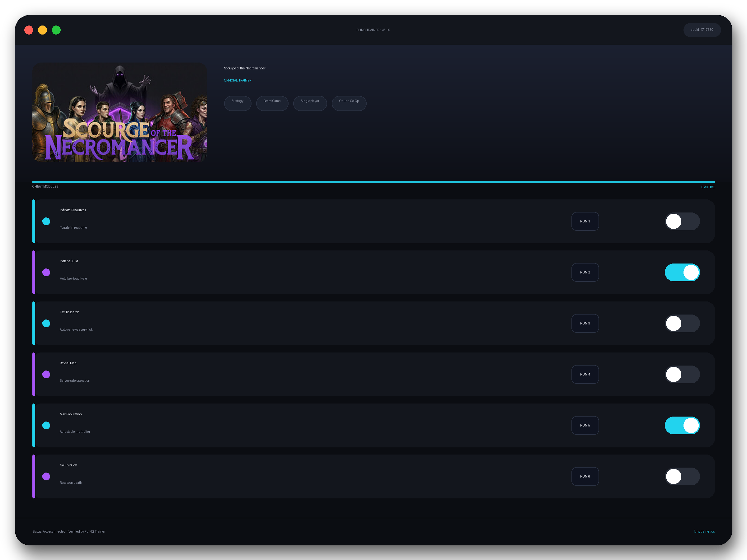Disable the Instant Build toggle

click(x=682, y=273)
